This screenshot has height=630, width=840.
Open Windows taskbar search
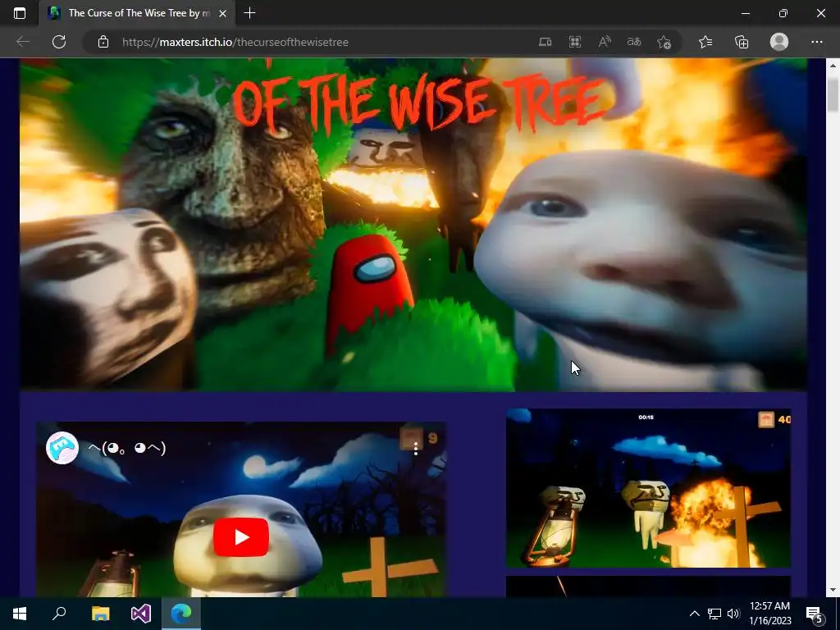pos(59,614)
